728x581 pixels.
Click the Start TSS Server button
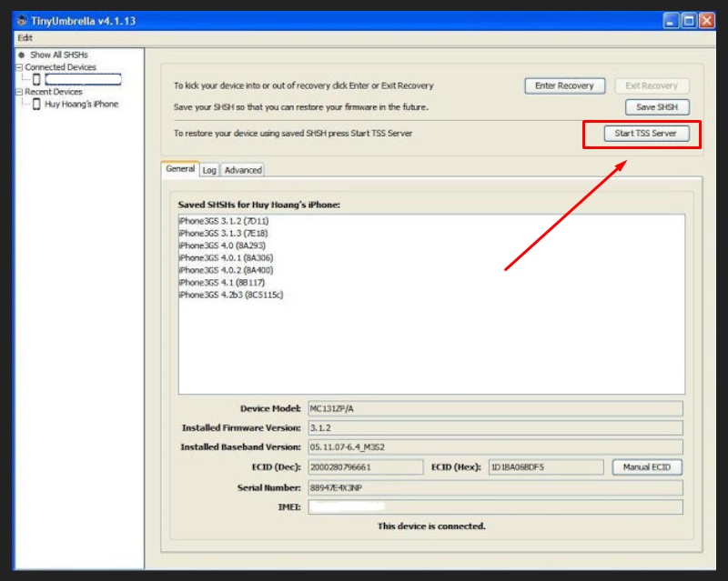[646, 134]
